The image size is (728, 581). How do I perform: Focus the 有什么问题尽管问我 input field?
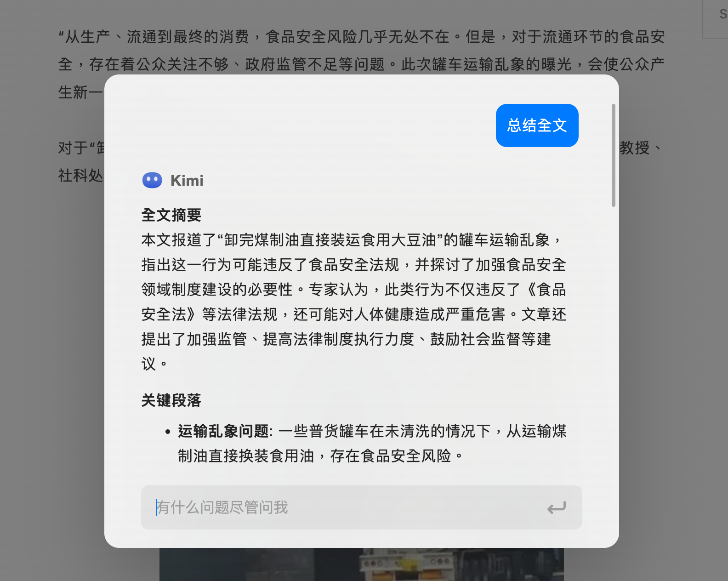[x=361, y=507]
